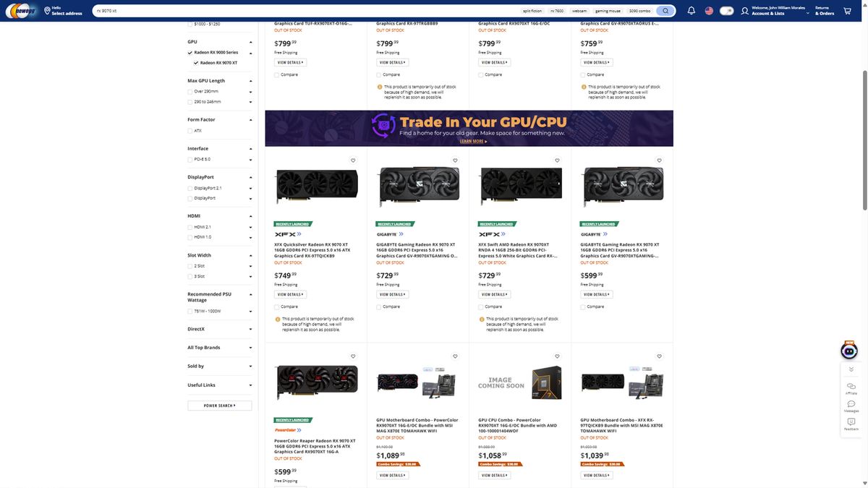
Task: Open Select address location pin
Action: (x=47, y=11)
